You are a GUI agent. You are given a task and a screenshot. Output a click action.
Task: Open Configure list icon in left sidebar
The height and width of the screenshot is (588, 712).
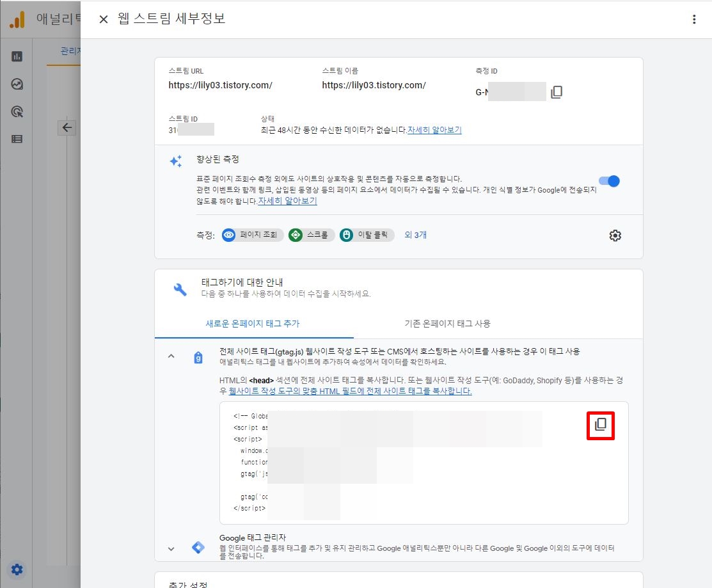[x=17, y=139]
